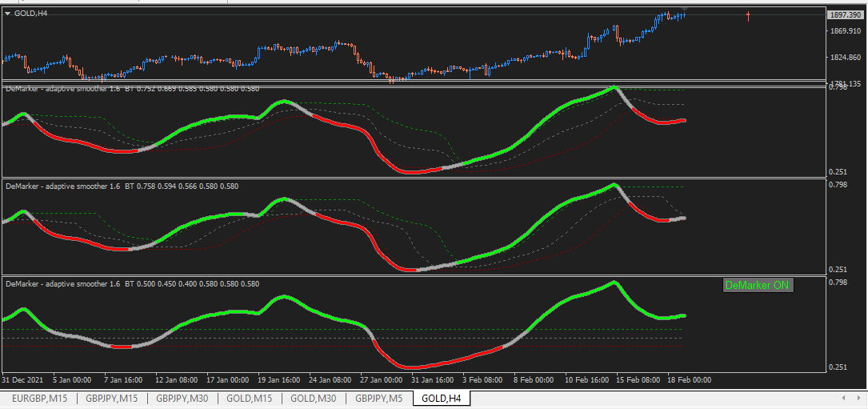Screen dimensions: 868x409
Task: Click tab scroll right arrow
Action: (x=858, y=397)
